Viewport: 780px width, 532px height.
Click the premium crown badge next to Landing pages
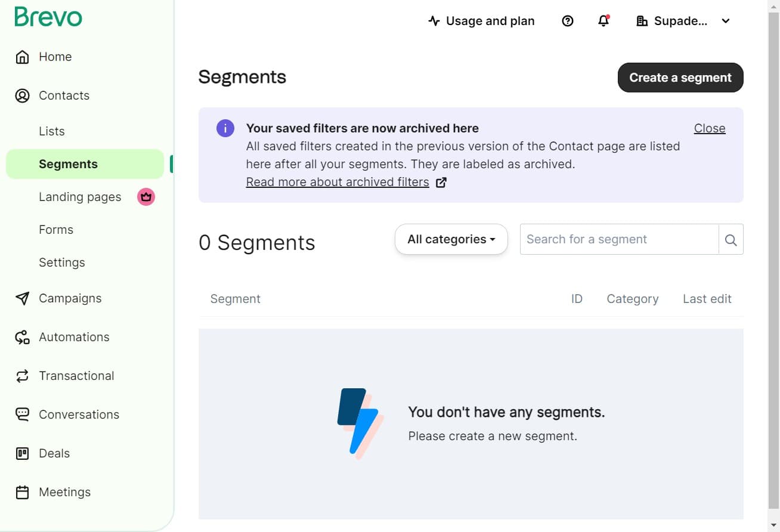(x=146, y=197)
